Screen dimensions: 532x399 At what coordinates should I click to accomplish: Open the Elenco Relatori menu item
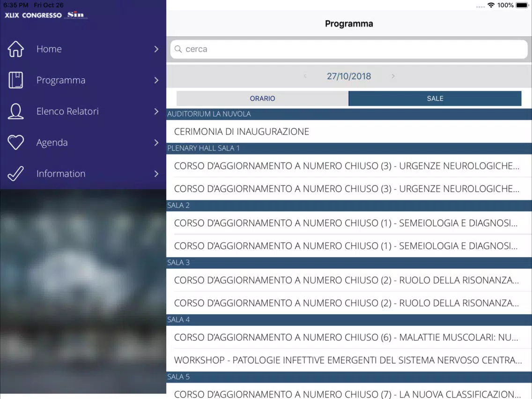83,111
